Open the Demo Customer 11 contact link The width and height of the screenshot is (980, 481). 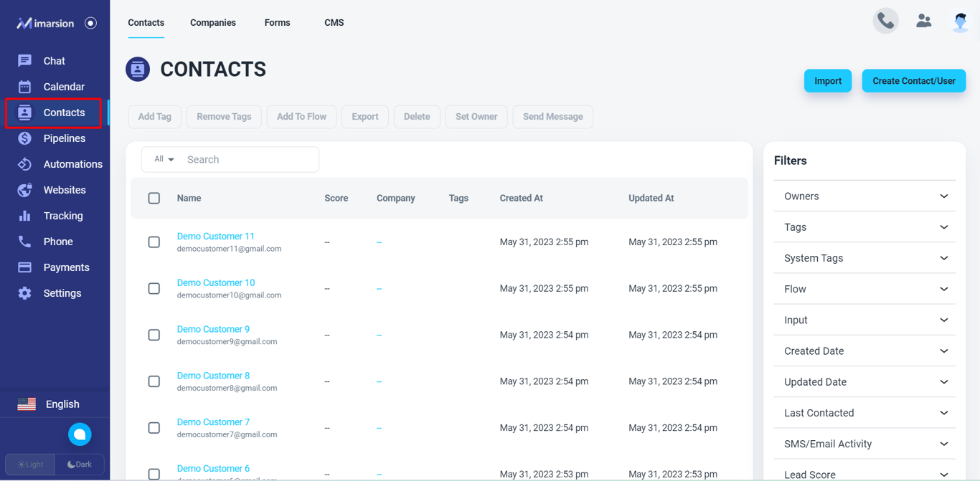coord(216,236)
